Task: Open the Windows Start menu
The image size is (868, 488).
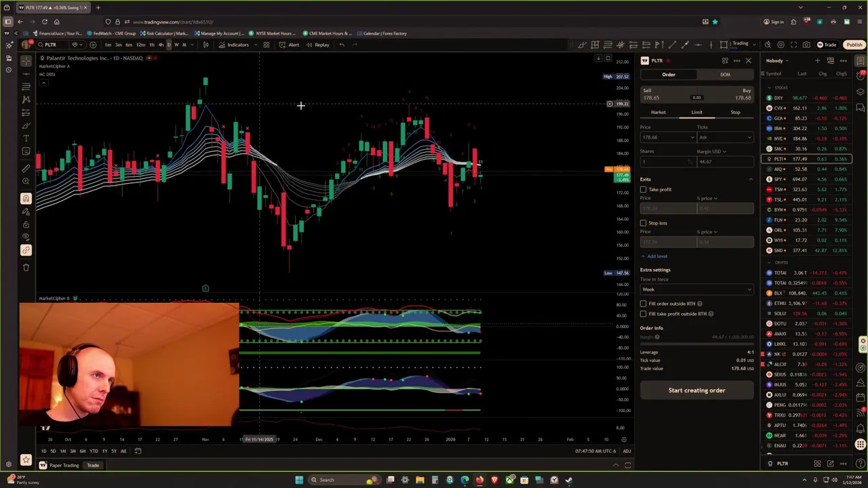Action: [x=298, y=480]
